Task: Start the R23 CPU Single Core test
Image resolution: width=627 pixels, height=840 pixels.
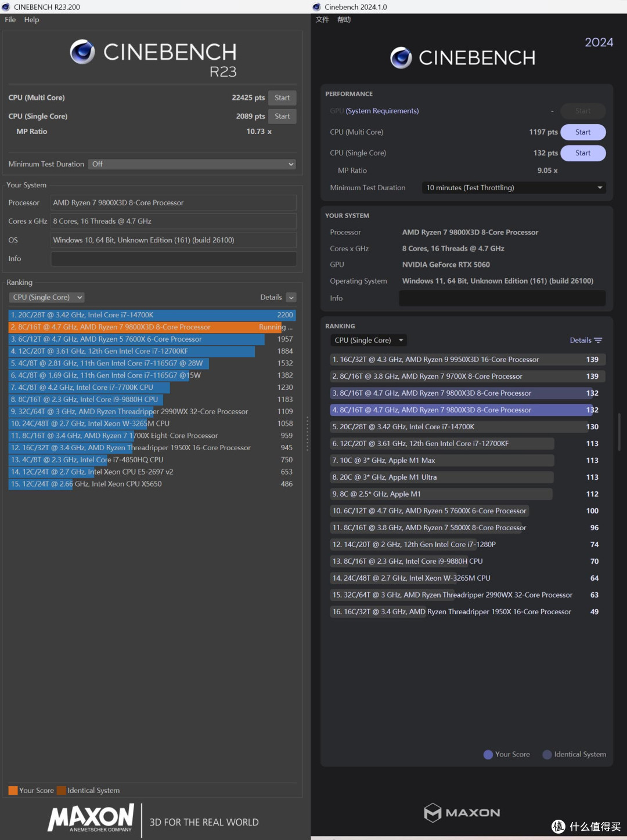Action: pos(282,117)
